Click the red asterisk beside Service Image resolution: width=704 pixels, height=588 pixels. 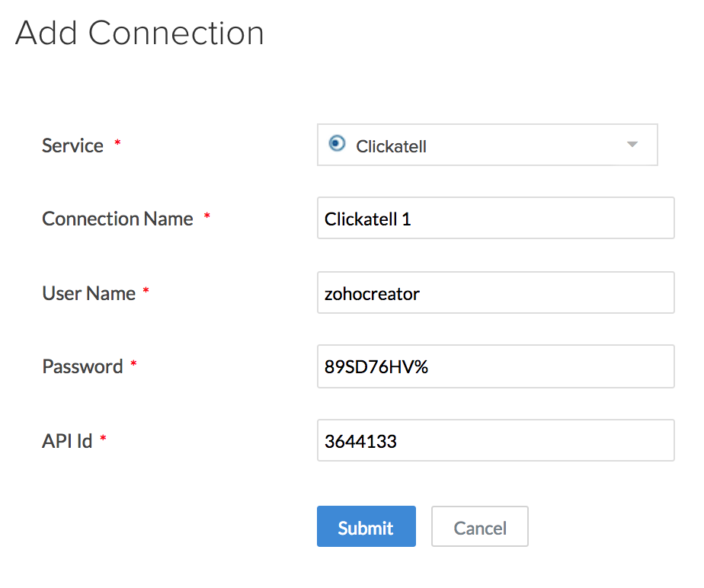[x=117, y=143]
